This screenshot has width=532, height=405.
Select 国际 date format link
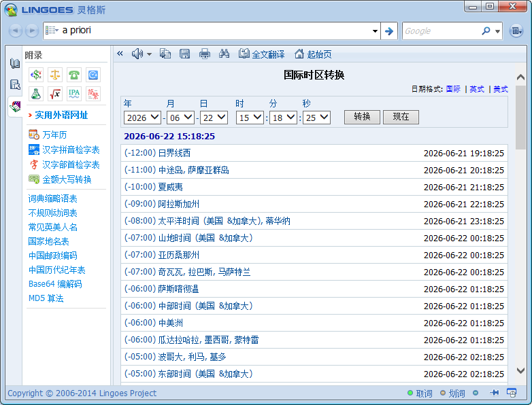[x=453, y=89]
